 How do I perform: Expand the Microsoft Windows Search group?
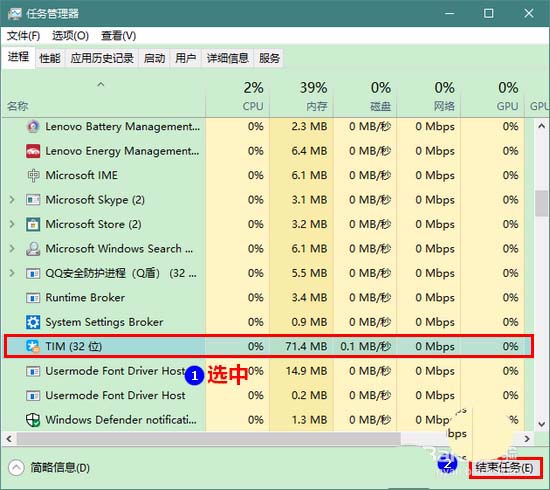click(12, 249)
